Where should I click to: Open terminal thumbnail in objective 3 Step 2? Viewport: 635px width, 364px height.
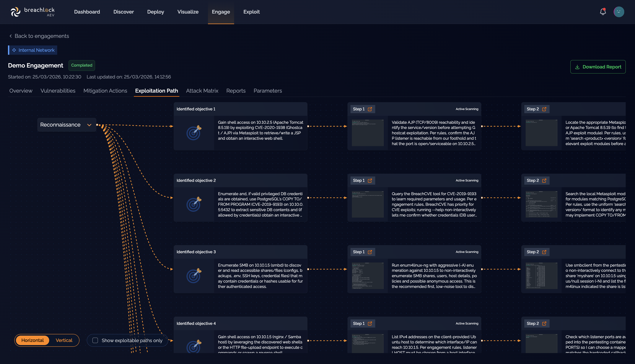click(541, 276)
